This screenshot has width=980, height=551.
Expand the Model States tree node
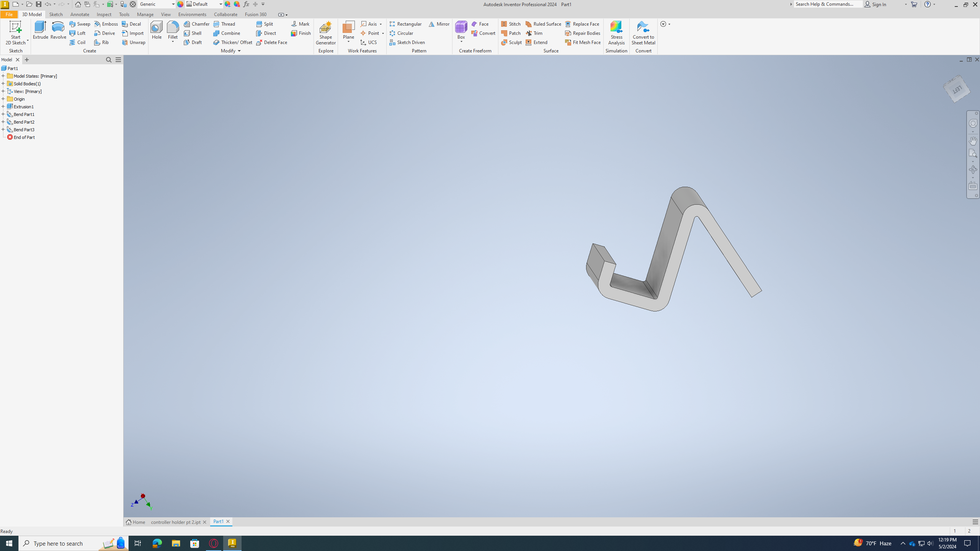click(3, 76)
